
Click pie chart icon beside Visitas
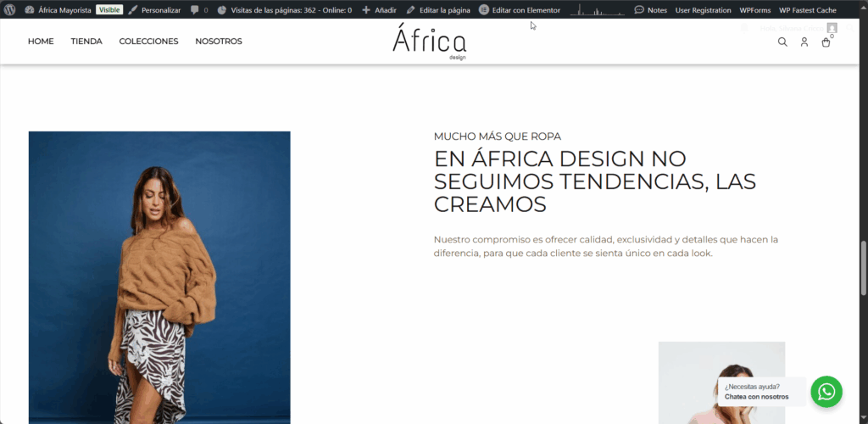[221, 10]
